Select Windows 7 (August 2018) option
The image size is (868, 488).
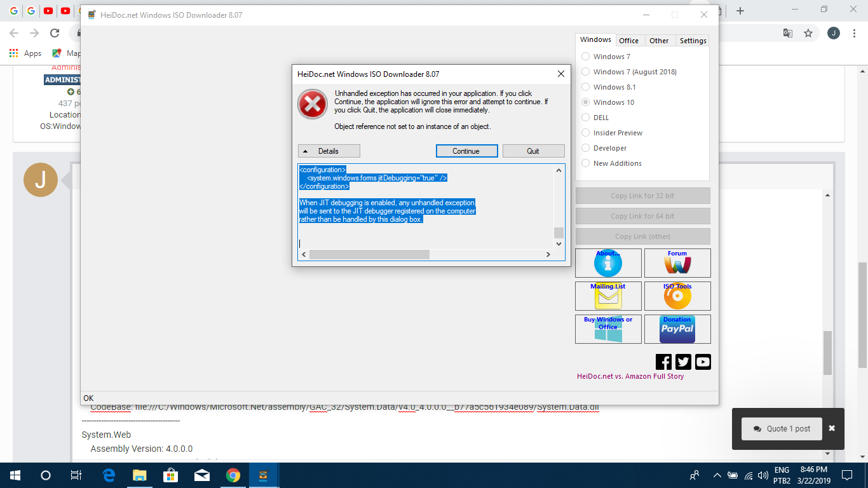pyautogui.click(x=629, y=72)
